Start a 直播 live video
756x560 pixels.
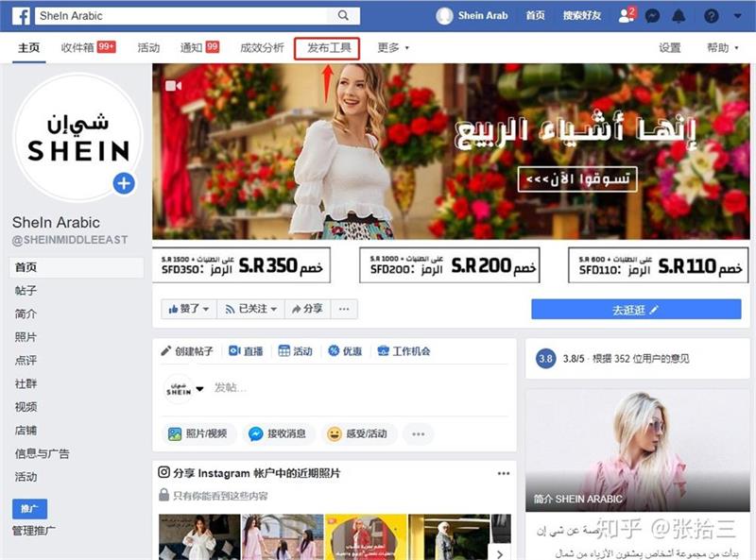[246, 351]
